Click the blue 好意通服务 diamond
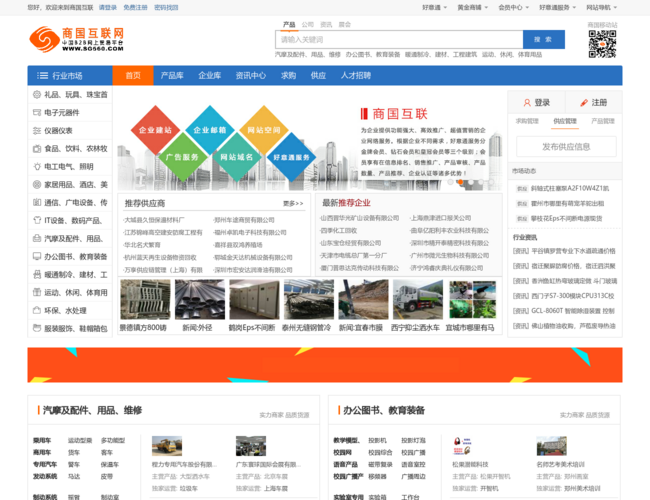Image resolution: width=650 pixels, height=500 pixels. pyautogui.click(x=291, y=157)
